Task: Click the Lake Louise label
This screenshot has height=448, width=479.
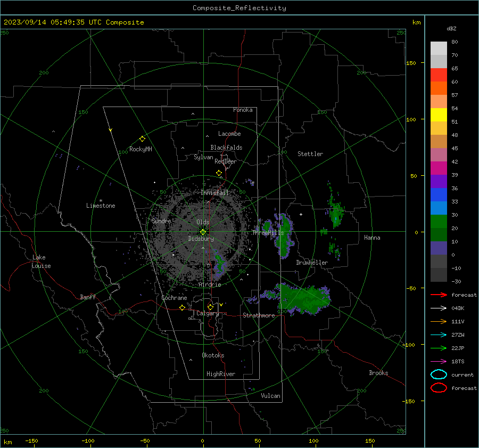Action: 41,262
